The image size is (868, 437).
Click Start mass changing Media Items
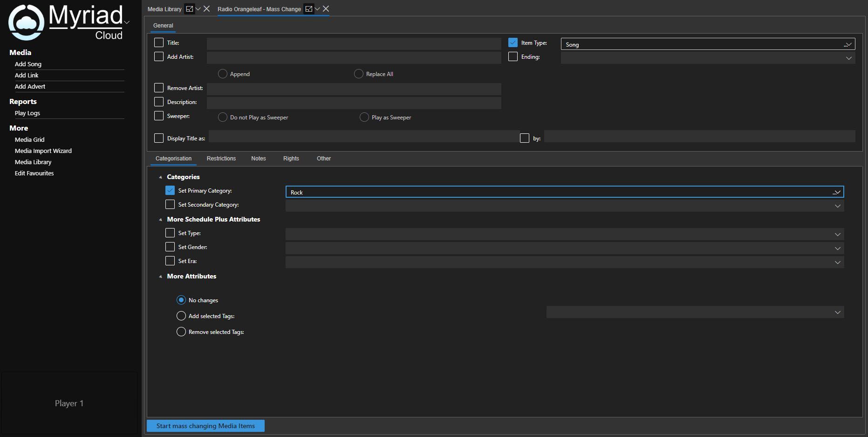[205, 425]
